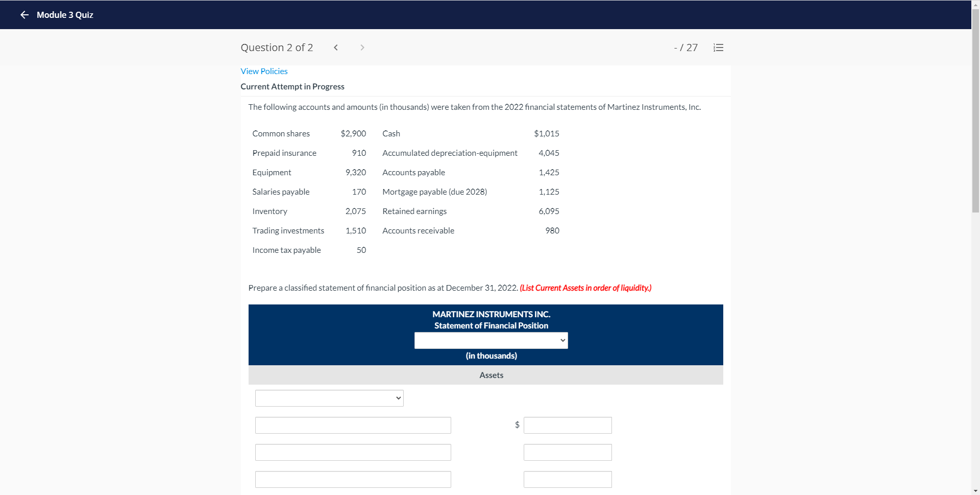Screen dimensions: 980x495
Task: Select the Accounts receivable label
Action: (x=418, y=230)
